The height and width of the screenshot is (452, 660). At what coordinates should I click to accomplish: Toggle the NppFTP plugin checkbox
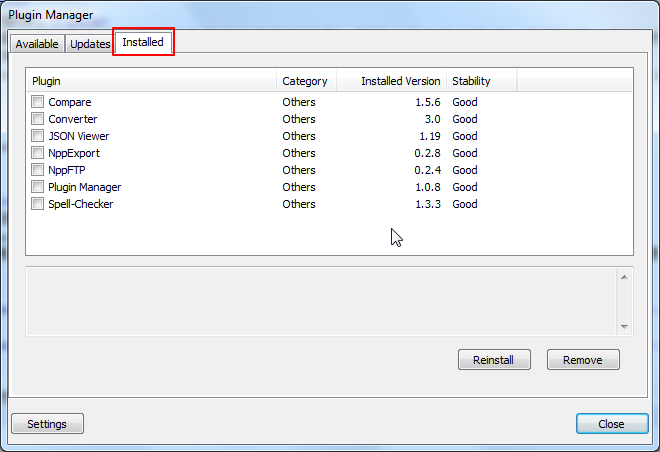tap(38, 170)
